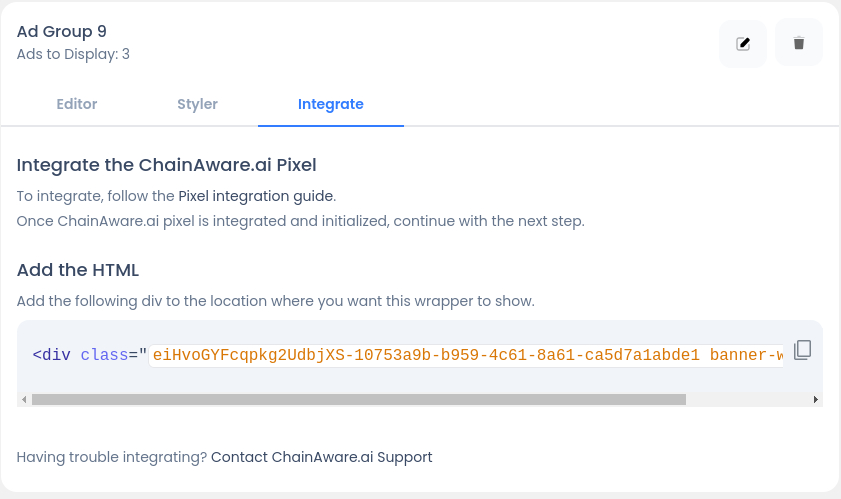Click the code scrollbar's left arrow
The height and width of the screenshot is (499, 841).
pos(22,400)
